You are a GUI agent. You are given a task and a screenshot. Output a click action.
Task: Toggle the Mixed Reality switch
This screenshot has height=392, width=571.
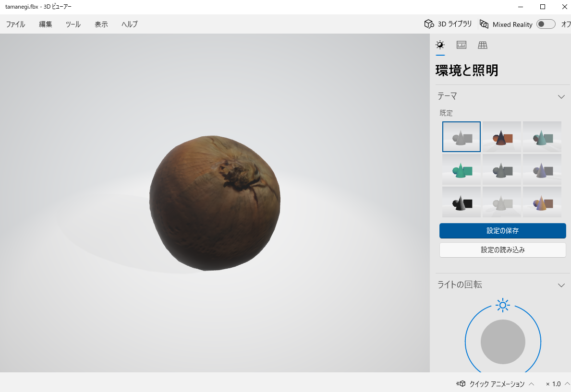point(546,24)
